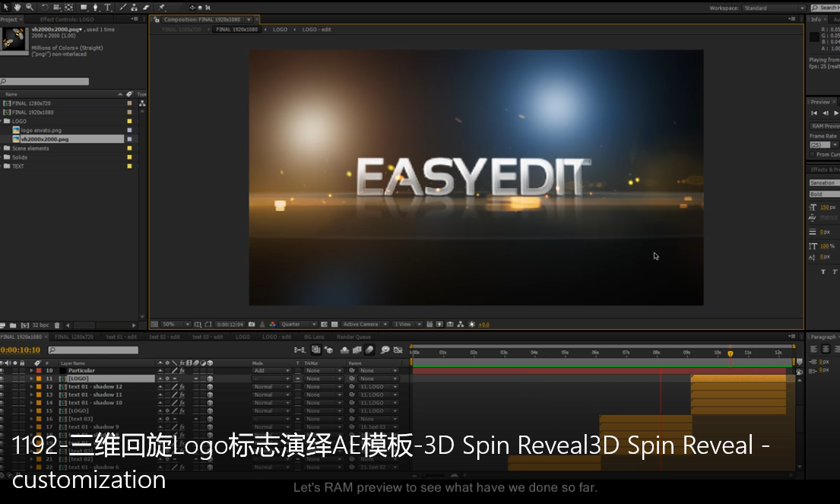Select the Puppet Pin tool
Screen dimensions: 840x504
161,8
